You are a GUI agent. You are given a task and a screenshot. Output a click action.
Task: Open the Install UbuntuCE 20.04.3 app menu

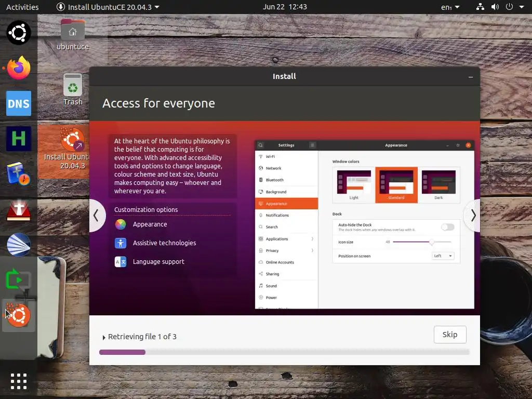pyautogui.click(x=108, y=7)
